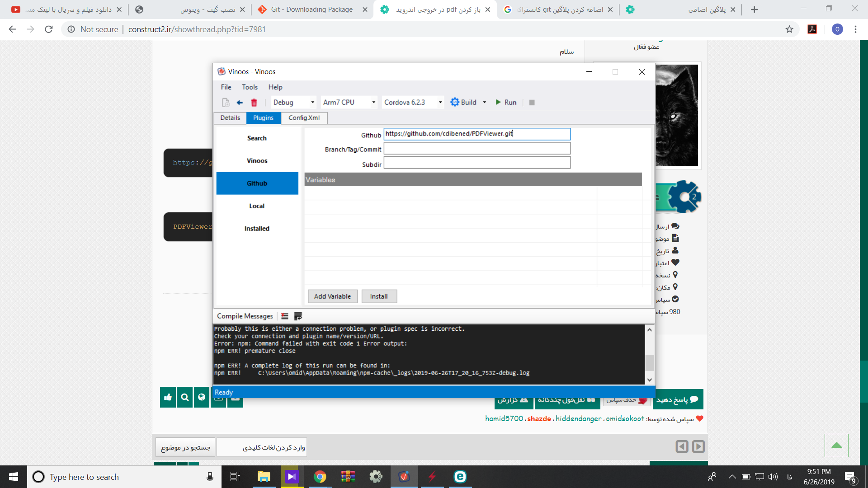Image resolution: width=868 pixels, height=488 pixels.
Task: Click the search-in-thread button
Action: [185, 447]
